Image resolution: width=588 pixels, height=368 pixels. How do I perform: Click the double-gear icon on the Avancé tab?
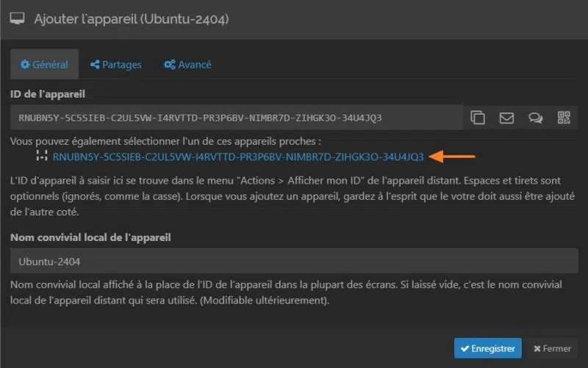pos(169,65)
